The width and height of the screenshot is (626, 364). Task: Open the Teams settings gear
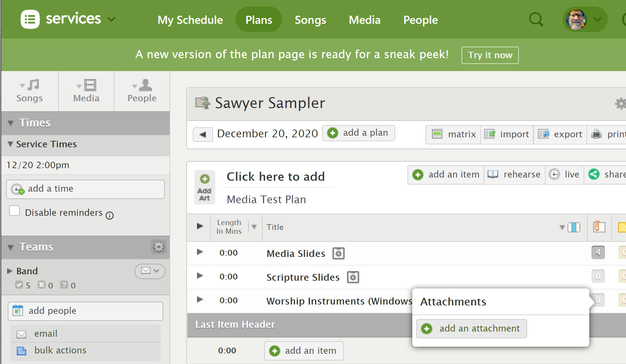158,247
